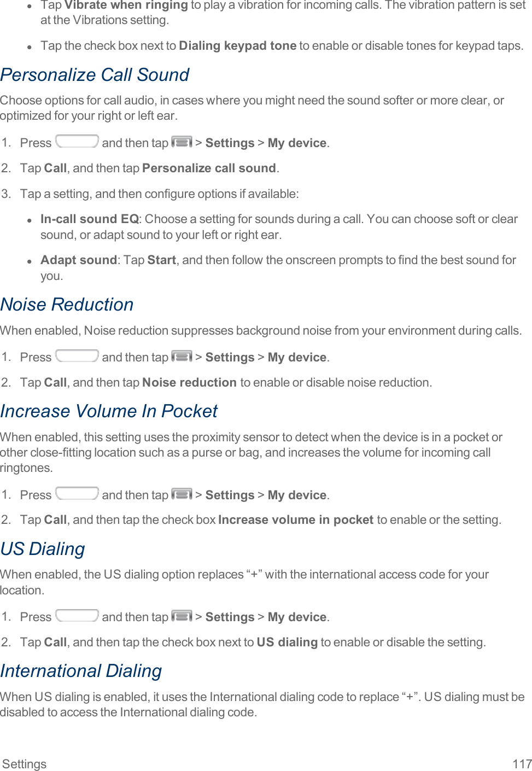Click the Settings label in page footer
Screen dimensions: 532x771
click(x=25, y=764)
